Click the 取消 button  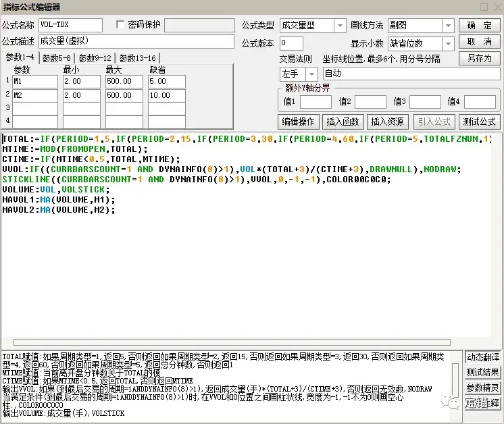[479, 42]
